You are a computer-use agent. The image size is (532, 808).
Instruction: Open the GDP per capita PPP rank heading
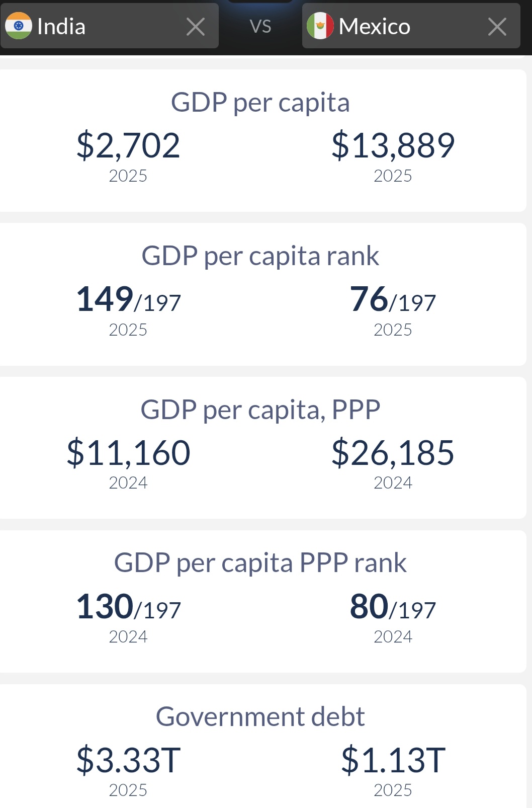[260, 563]
